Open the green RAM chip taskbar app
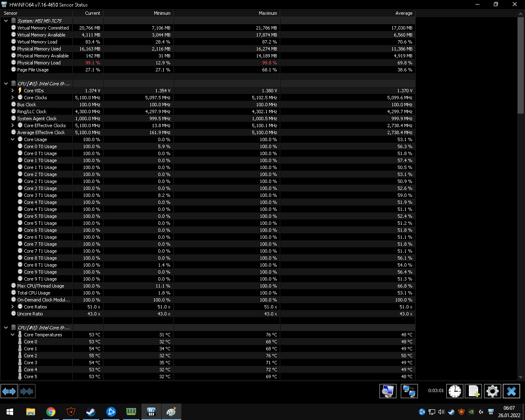The height and width of the screenshot is (420, 525). coord(131,412)
